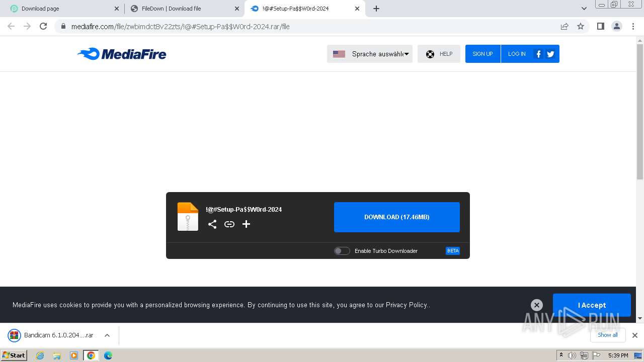Add file to account with plus icon
This screenshot has width=644, height=362.
[x=246, y=224]
